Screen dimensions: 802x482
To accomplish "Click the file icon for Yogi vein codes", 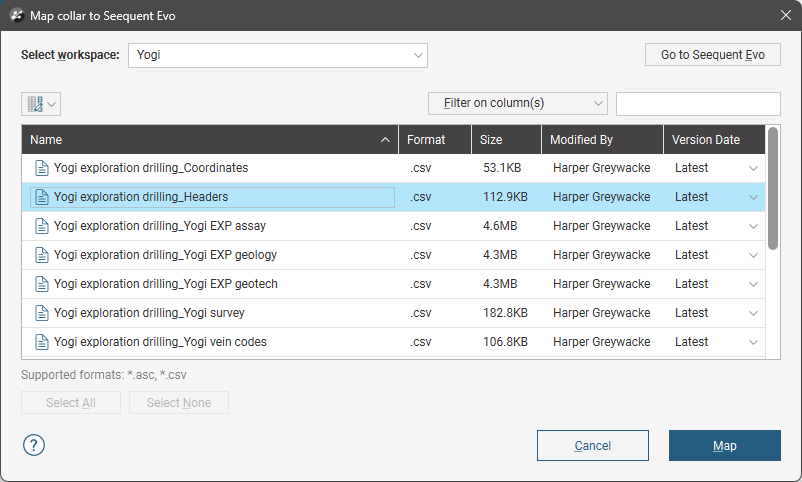I will pyautogui.click(x=41, y=342).
